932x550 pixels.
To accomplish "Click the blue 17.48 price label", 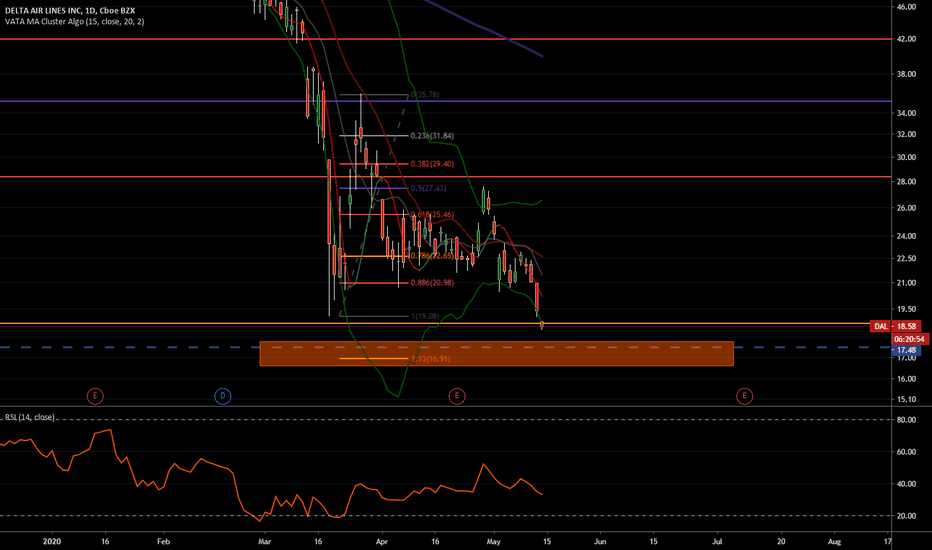I will point(906,350).
